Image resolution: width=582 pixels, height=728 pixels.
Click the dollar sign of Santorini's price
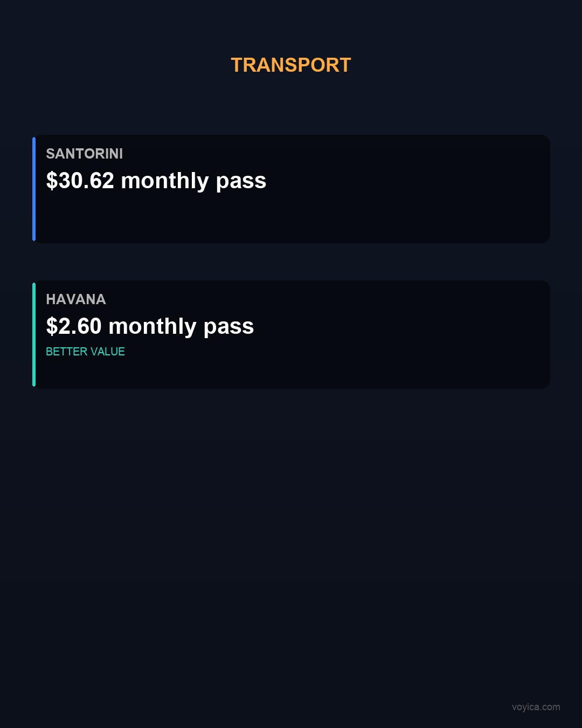52,181
